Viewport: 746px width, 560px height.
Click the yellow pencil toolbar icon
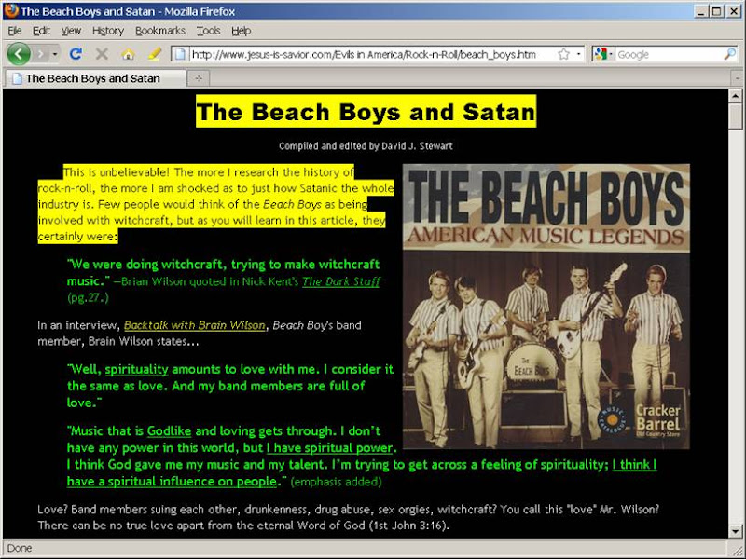153,54
